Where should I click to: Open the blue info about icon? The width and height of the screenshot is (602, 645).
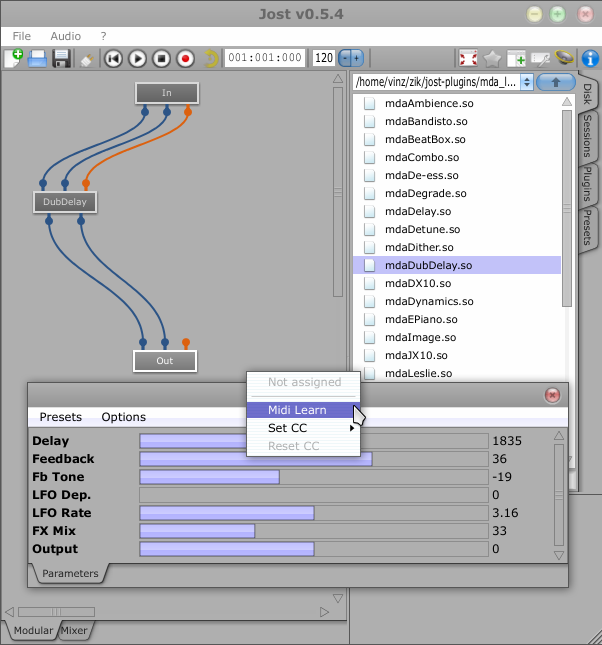[590, 58]
